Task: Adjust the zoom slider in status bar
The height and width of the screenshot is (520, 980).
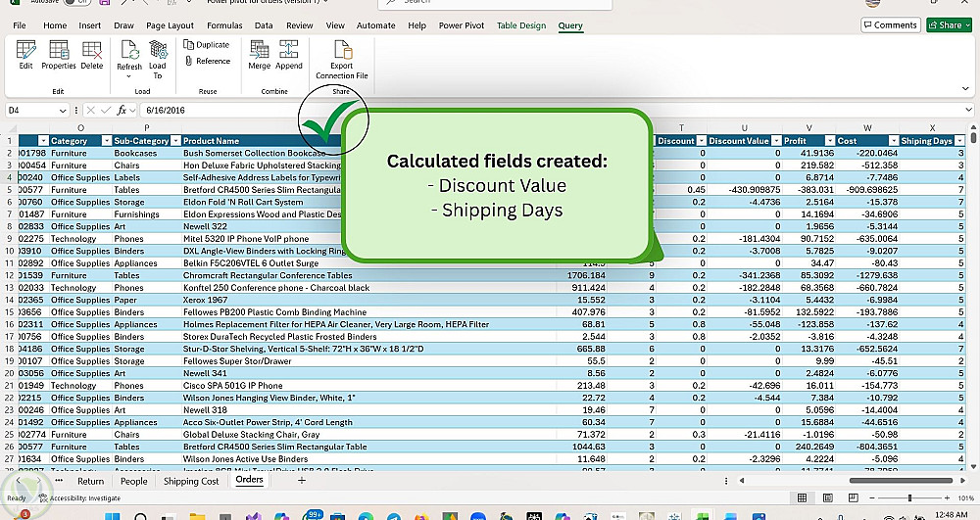Action: [911, 498]
